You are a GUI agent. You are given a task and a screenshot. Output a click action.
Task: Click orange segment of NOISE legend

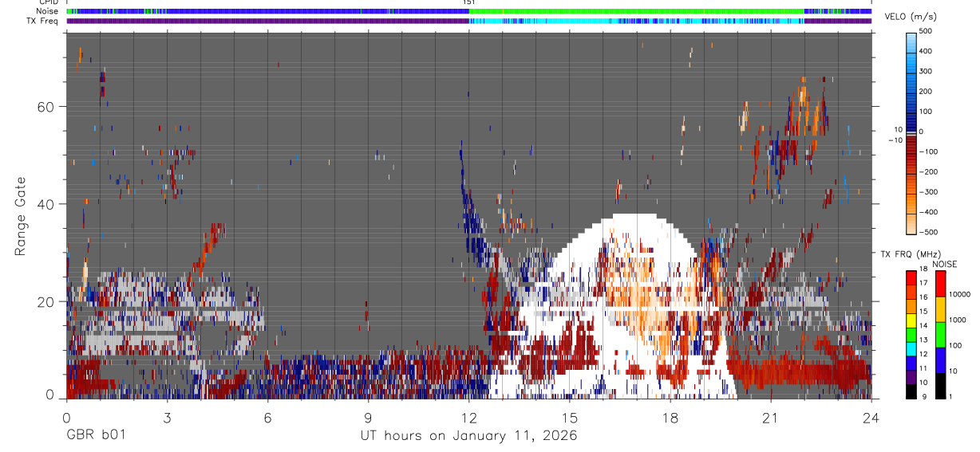(x=941, y=309)
